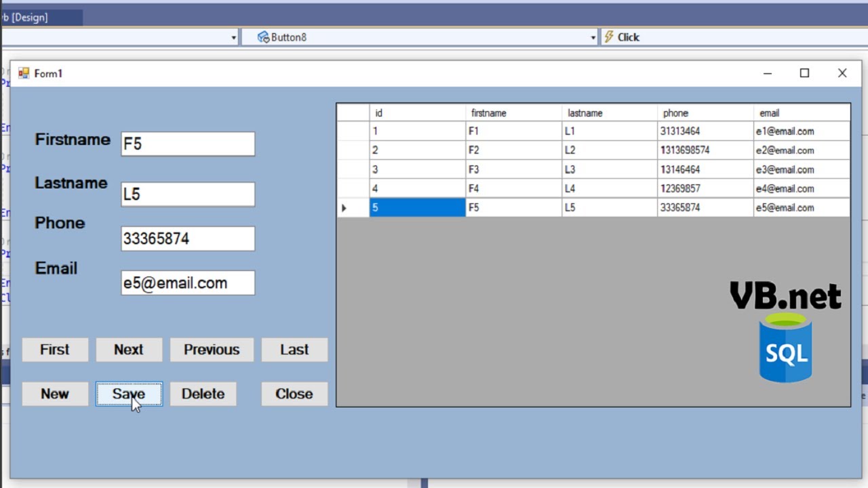This screenshot has height=488, width=868.
Task: Select the lastname cell L4
Action: 610,188
